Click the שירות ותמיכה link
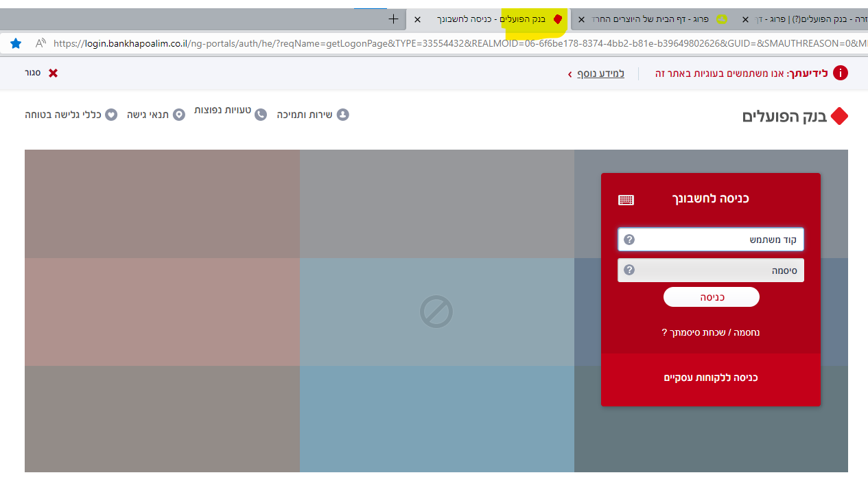This screenshot has height=486, width=868. pos(305,115)
